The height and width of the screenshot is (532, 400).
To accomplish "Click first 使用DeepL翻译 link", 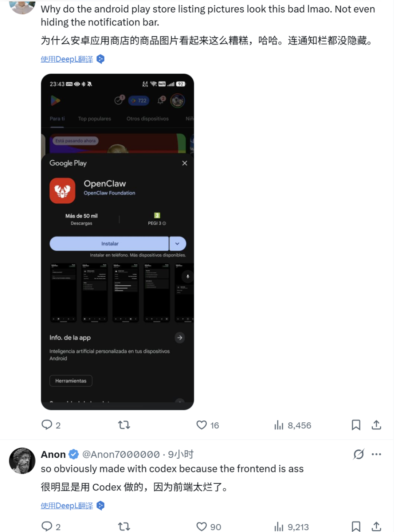I will tap(67, 59).
